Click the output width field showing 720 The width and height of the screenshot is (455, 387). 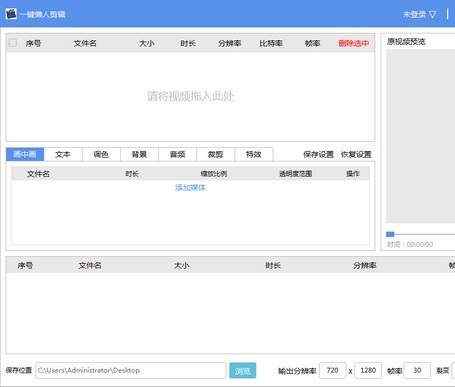[332, 370]
